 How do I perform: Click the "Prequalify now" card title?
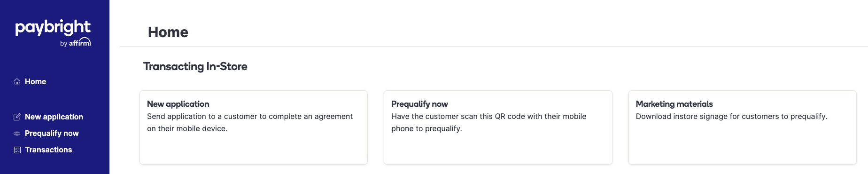pyautogui.click(x=419, y=104)
